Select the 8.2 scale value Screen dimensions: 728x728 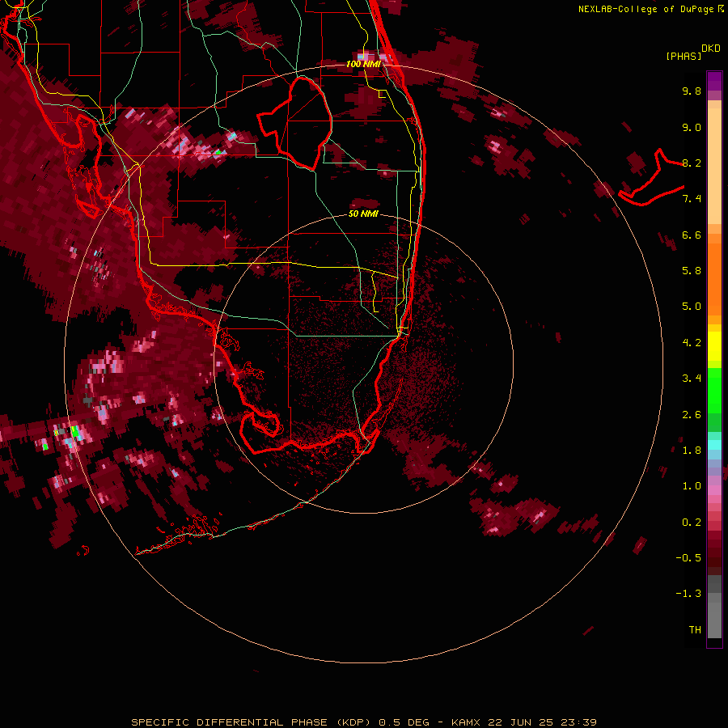point(692,163)
